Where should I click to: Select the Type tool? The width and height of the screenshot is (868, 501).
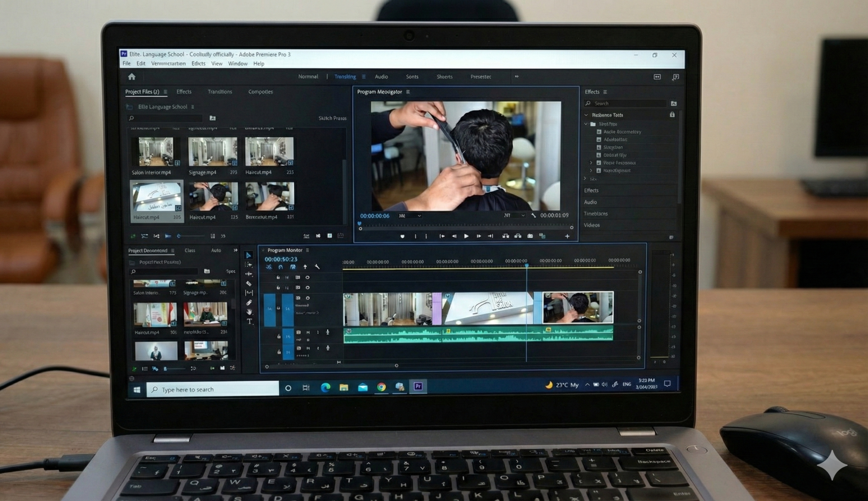pos(249,322)
